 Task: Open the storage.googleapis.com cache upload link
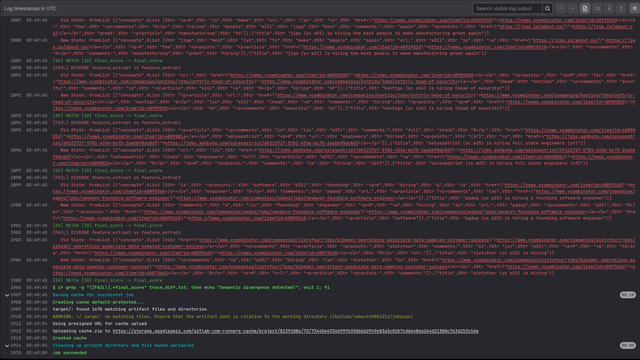[x=296, y=331]
